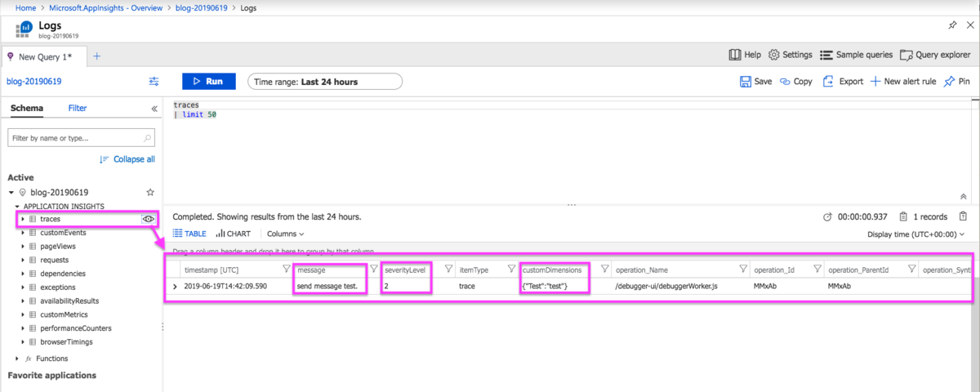Select /debugger-ui/debuggerWorker.js cell
This screenshot has width=980, height=392.
666,287
